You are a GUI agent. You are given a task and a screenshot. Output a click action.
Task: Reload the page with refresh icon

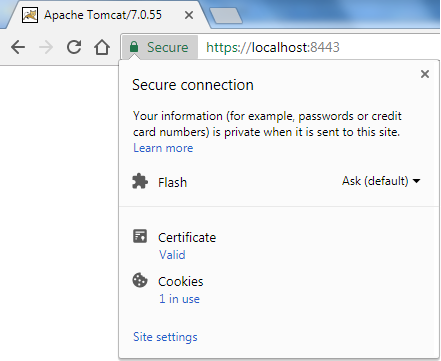click(x=74, y=47)
